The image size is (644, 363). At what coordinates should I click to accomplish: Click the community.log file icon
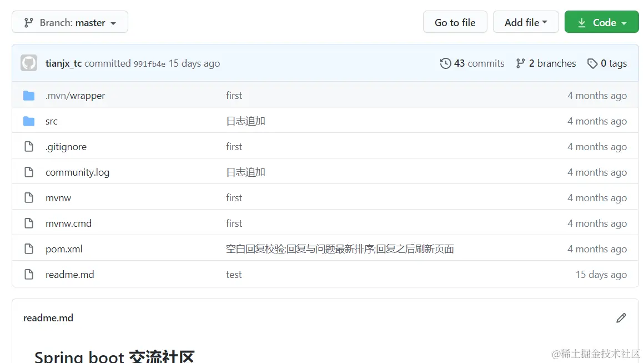point(29,172)
